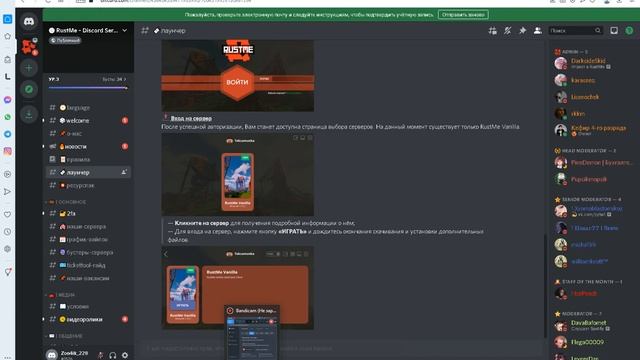640x360 pixels.
Task: Toggle member list people icon
Action: tap(538, 31)
